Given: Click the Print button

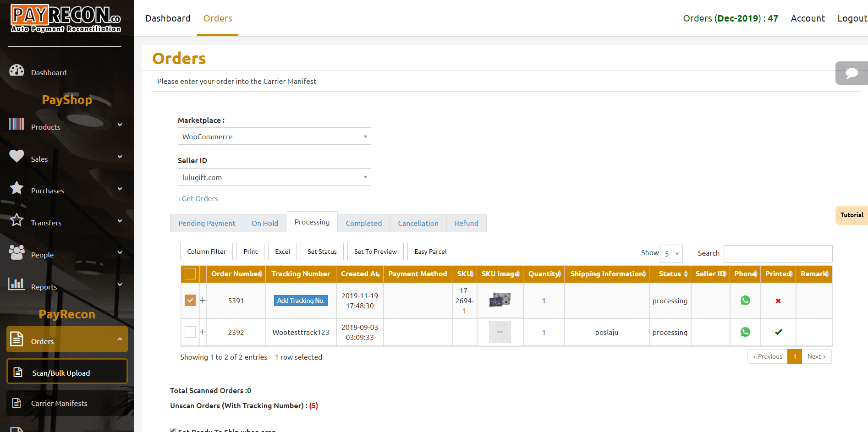Looking at the screenshot, I should coord(251,252).
